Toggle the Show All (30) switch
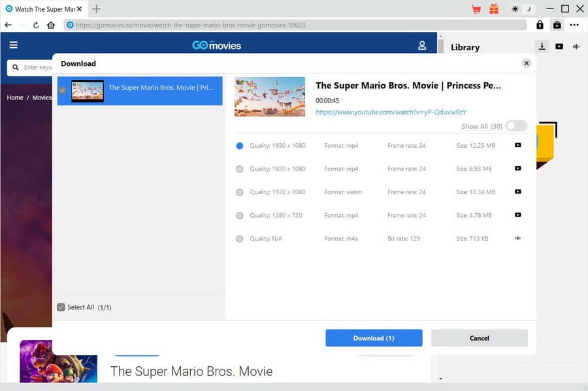Viewport: 588px width, 391px height. coord(516,126)
